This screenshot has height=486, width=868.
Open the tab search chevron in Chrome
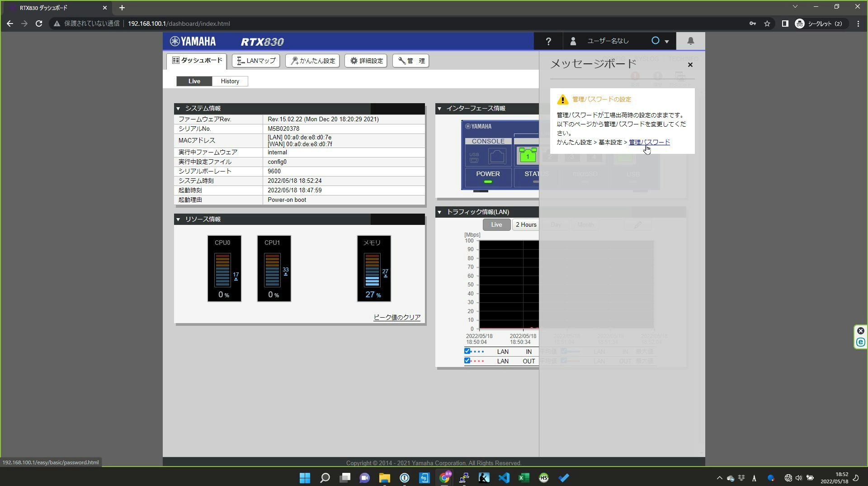[795, 7]
